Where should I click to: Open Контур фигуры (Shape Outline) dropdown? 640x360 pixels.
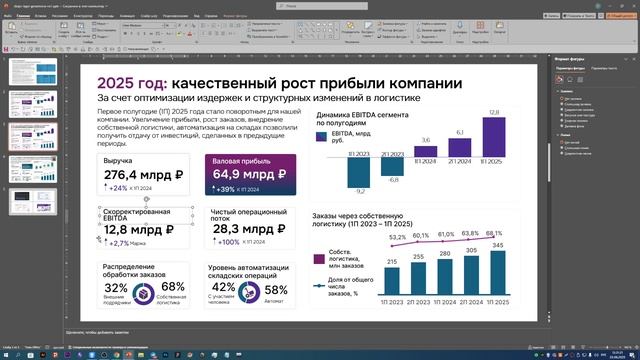391,30
